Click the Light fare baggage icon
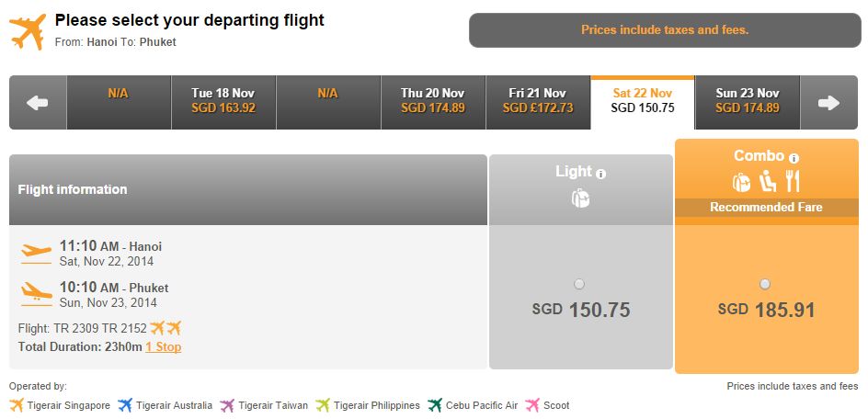 (581, 198)
